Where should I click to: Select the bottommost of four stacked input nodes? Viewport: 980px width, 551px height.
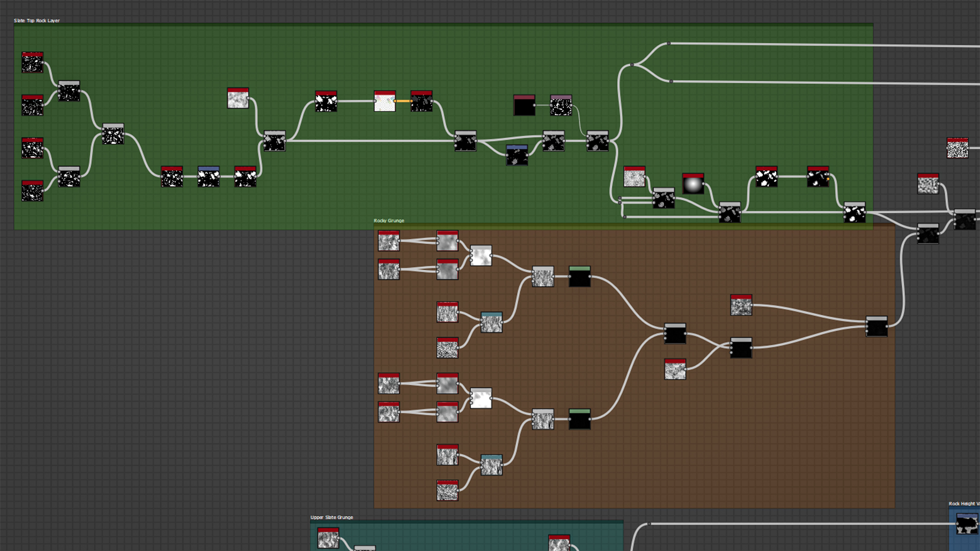coord(32,191)
